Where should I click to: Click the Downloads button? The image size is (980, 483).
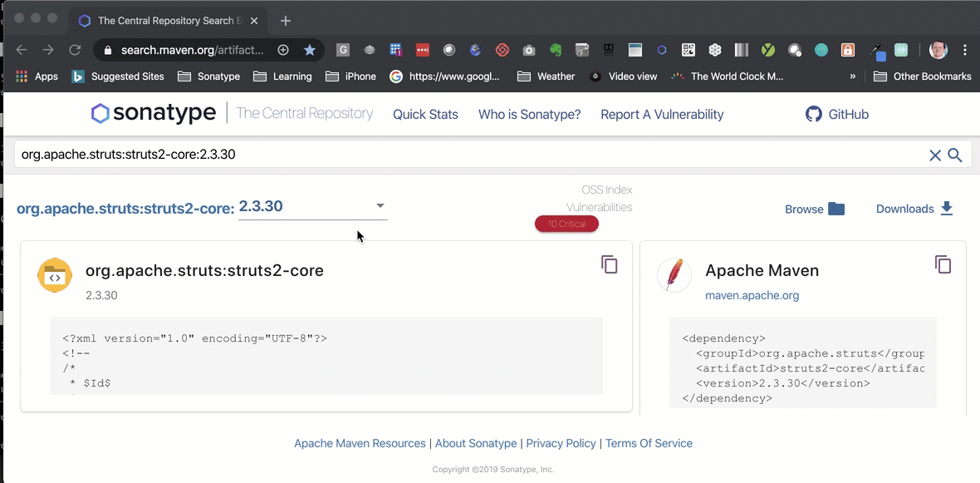point(914,209)
